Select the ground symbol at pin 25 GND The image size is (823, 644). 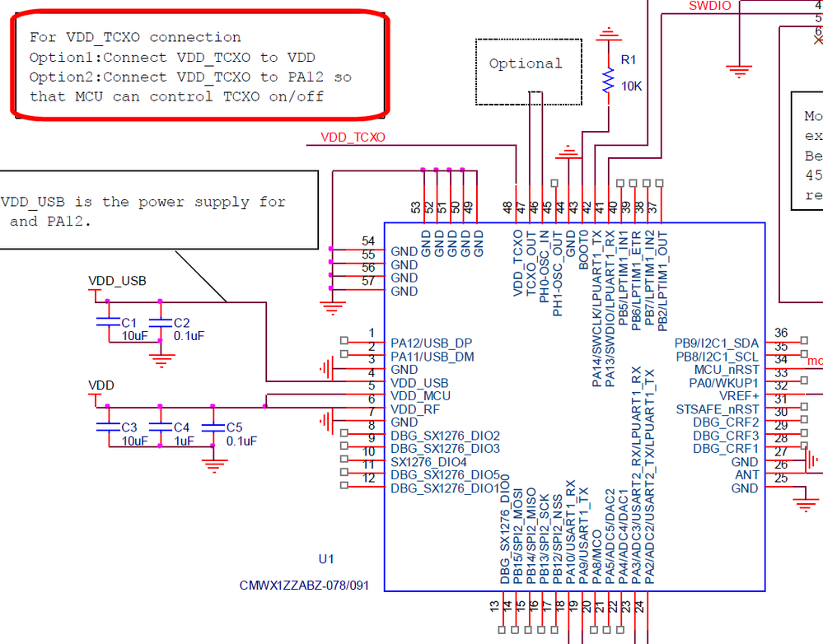click(x=806, y=505)
